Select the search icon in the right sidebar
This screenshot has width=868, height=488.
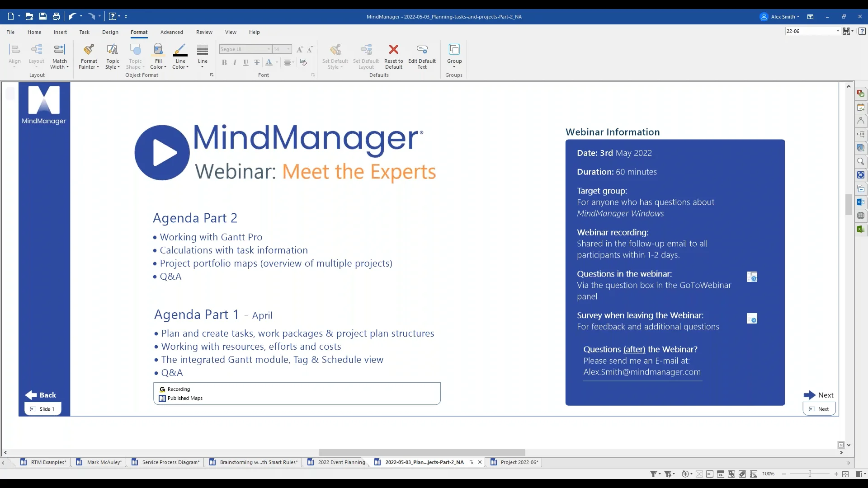pos(860,161)
